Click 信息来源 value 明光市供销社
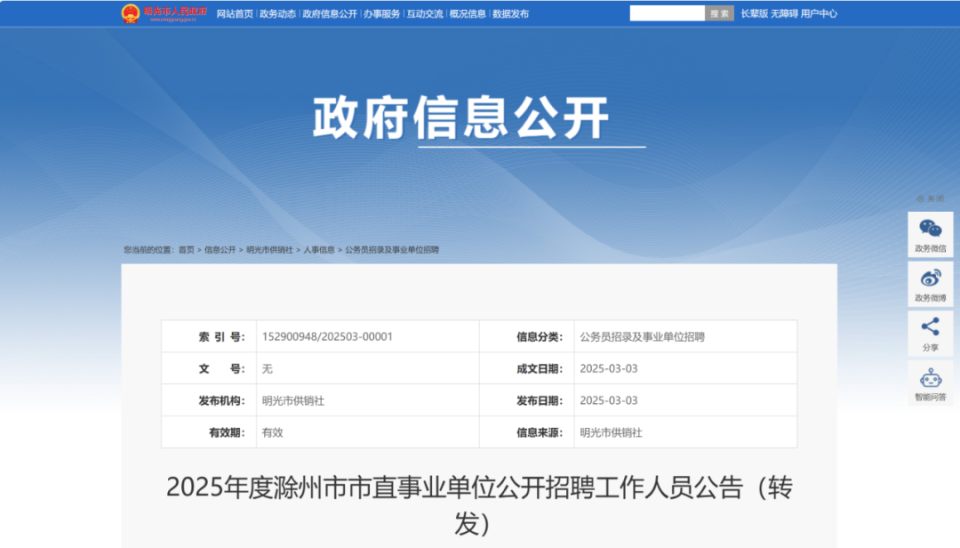960x548 pixels. [x=611, y=432]
